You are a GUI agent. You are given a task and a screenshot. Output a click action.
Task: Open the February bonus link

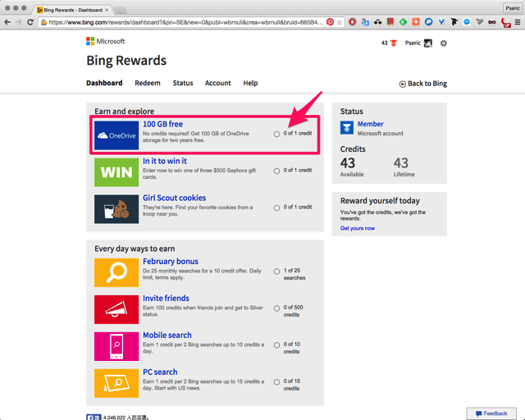[171, 262]
